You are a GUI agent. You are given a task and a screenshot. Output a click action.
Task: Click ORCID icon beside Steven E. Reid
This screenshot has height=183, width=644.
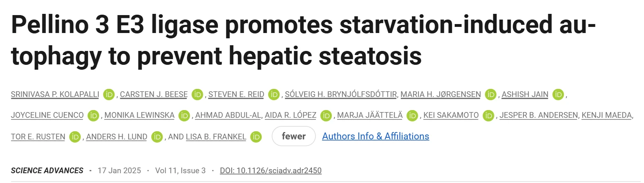click(x=274, y=95)
